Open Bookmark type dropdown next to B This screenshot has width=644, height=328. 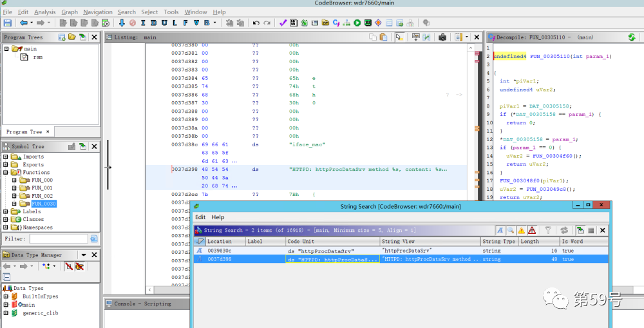[215, 23]
